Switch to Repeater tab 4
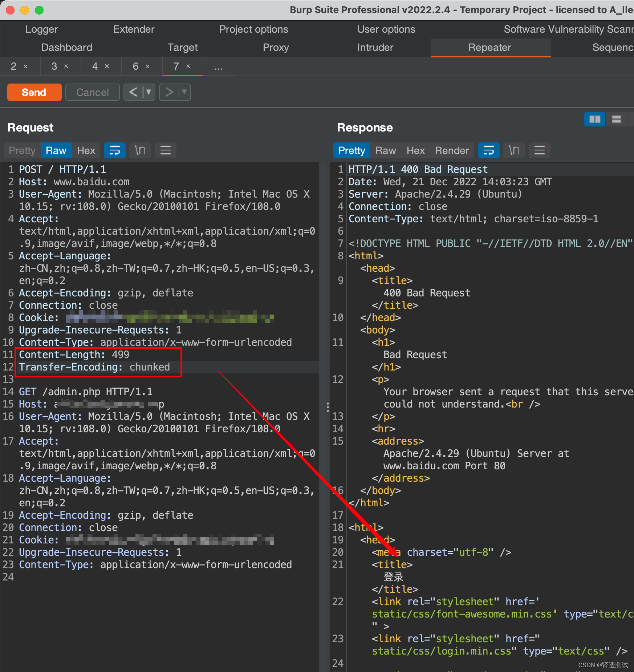 [x=95, y=66]
